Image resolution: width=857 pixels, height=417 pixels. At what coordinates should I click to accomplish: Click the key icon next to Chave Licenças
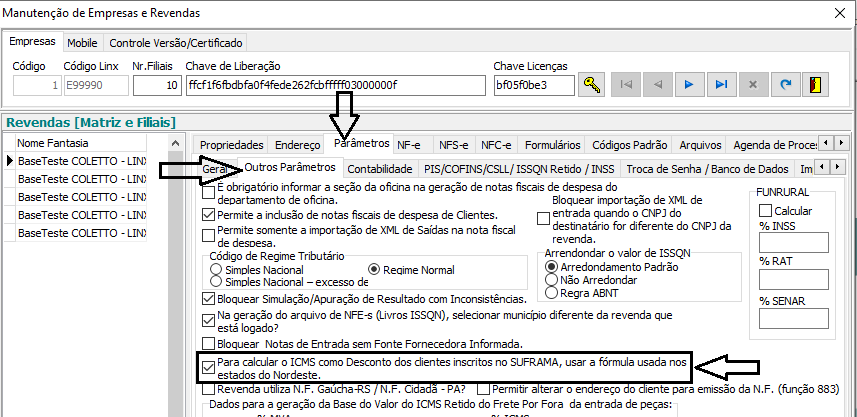click(x=591, y=85)
